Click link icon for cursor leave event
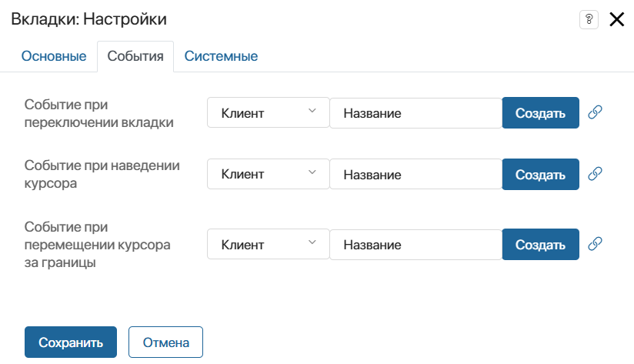 [x=594, y=244]
